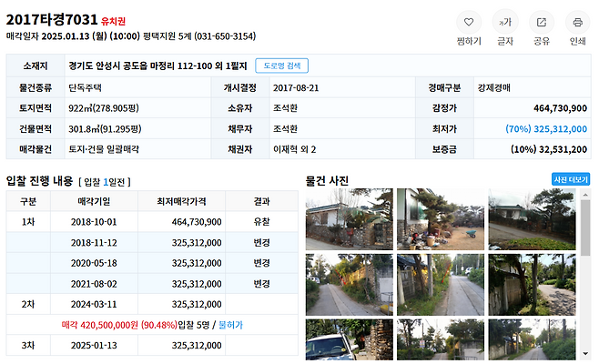Click the appraisal value 464,730,900 in the 감정가 row

(560, 108)
